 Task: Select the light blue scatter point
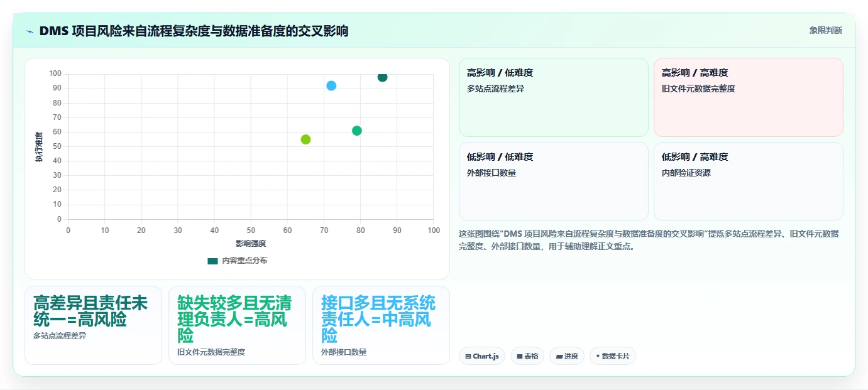(x=331, y=85)
